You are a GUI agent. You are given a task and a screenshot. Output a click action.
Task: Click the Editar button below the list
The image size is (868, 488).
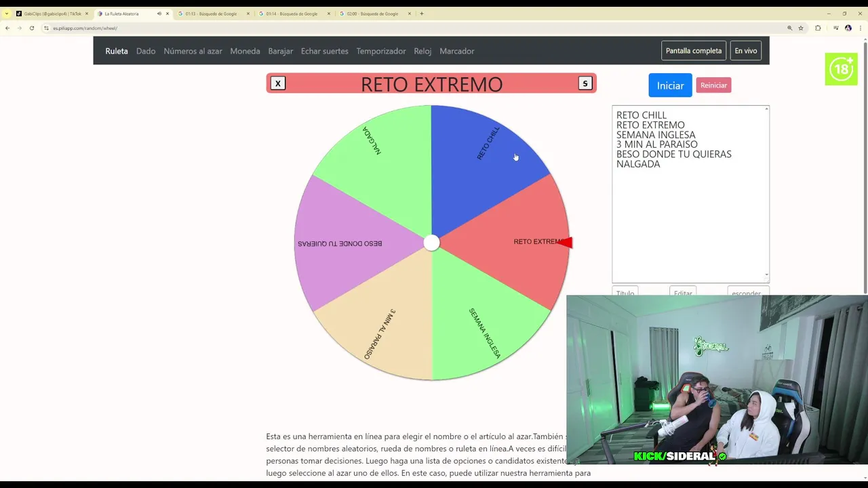coord(683,292)
